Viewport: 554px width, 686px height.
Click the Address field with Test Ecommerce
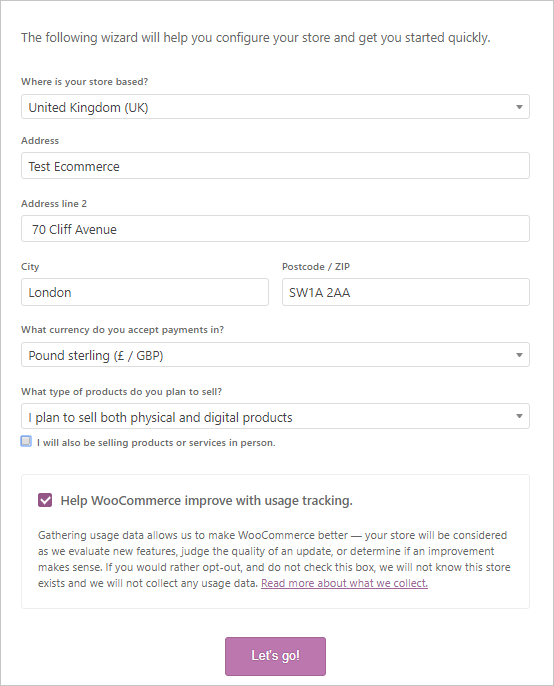[x=275, y=166]
